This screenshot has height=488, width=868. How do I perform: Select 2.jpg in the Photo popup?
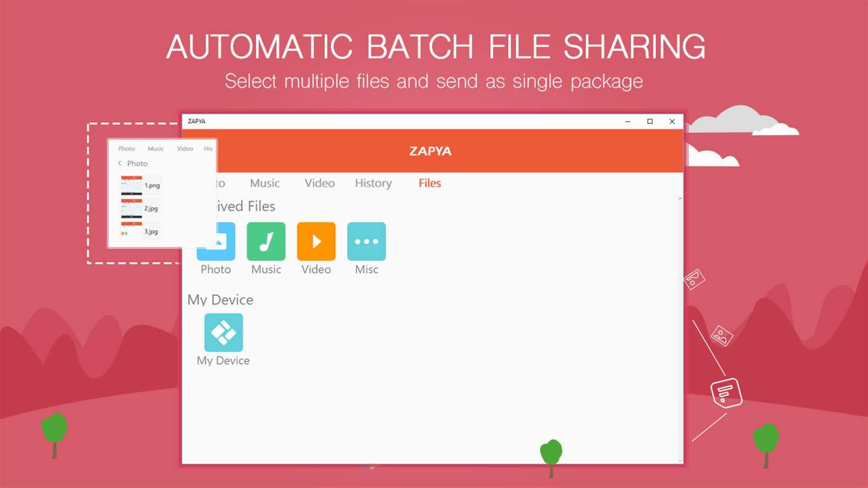point(141,208)
